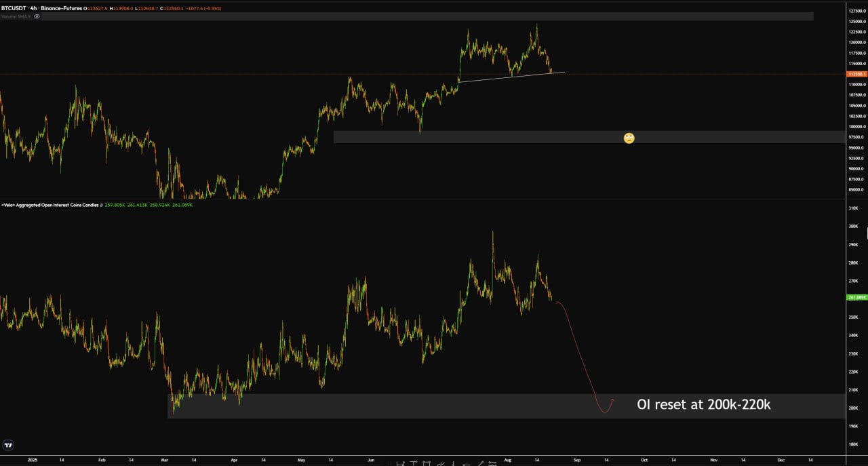Click the orange current price label on axis
The width and height of the screenshot is (868, 466).
coord(856,74)
